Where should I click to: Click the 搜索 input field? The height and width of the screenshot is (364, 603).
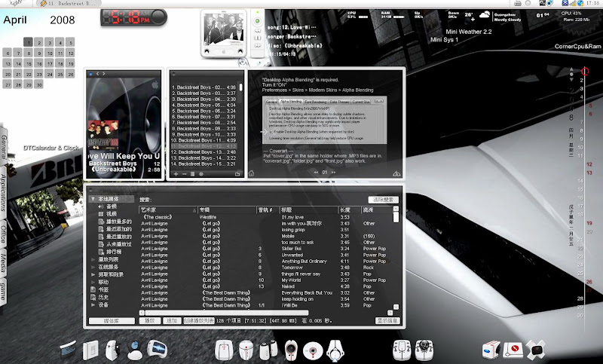259,200
